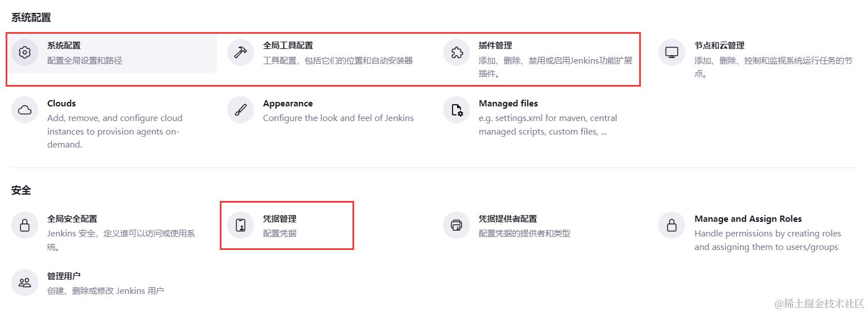
Task: Open the Clouds title link
Action: [x=61, y=104]
